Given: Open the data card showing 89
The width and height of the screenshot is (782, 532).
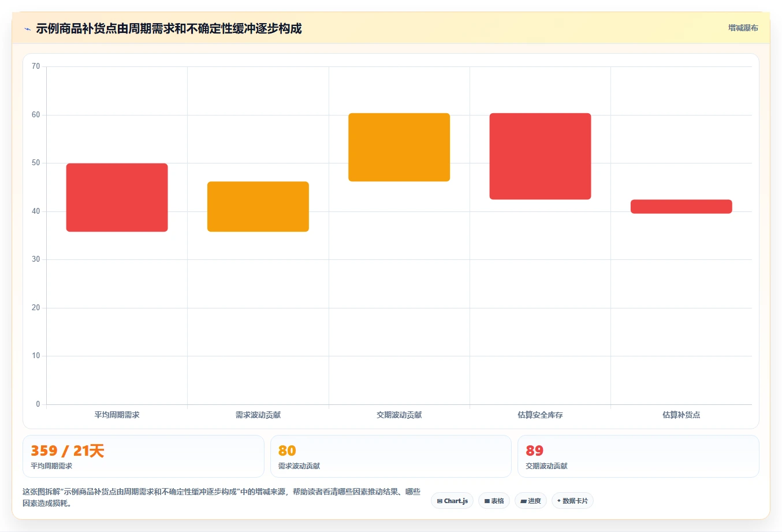Looking at the screenshot, I should pyautogui.click(x=638, y=456).
